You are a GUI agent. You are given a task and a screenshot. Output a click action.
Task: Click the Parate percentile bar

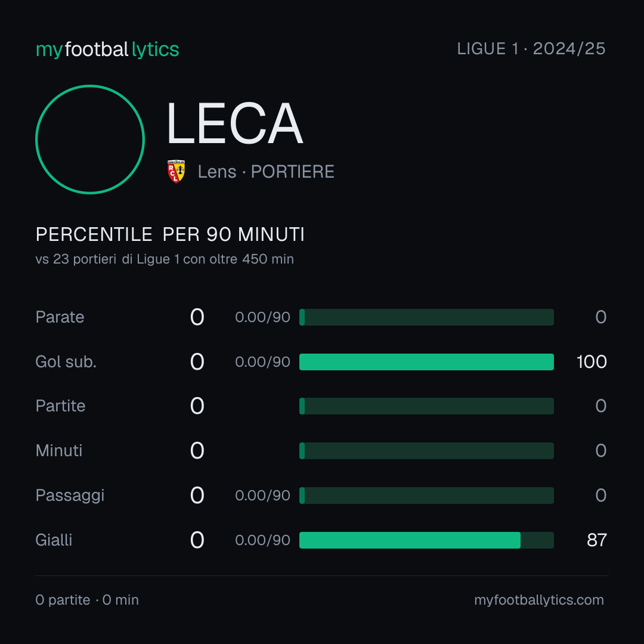coord(426,317)
